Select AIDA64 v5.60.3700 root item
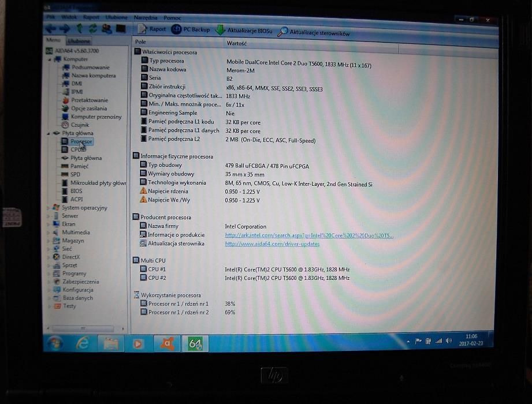 coord(72,51)
